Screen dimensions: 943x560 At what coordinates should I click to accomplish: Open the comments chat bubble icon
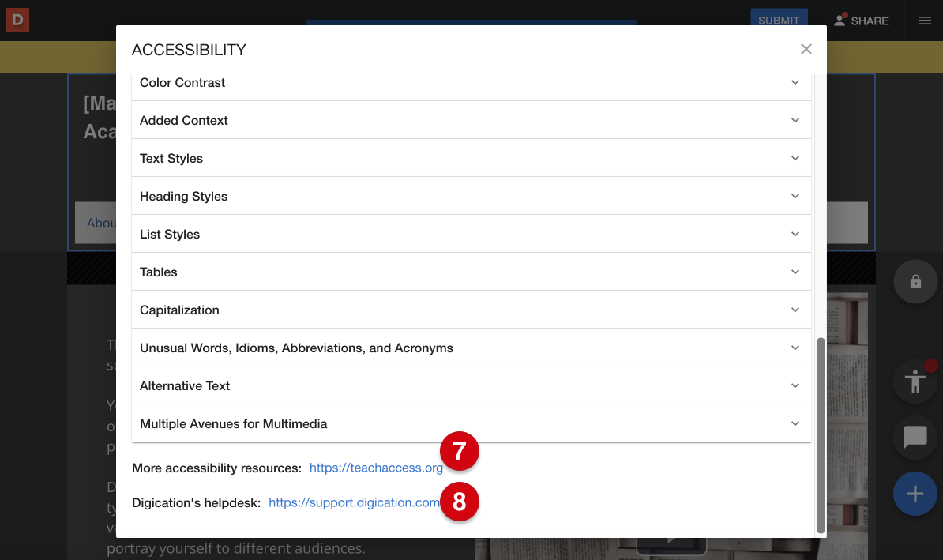[915, 436]
